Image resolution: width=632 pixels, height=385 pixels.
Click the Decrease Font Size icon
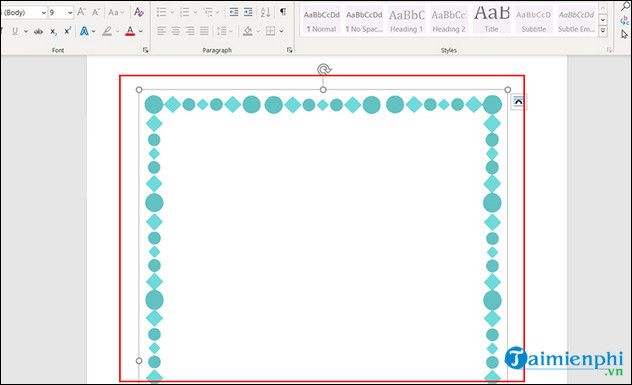[x=96, y=12]
